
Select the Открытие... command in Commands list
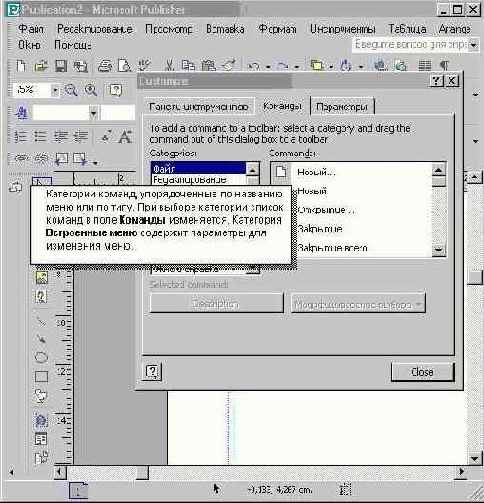[x=326, y=210]
